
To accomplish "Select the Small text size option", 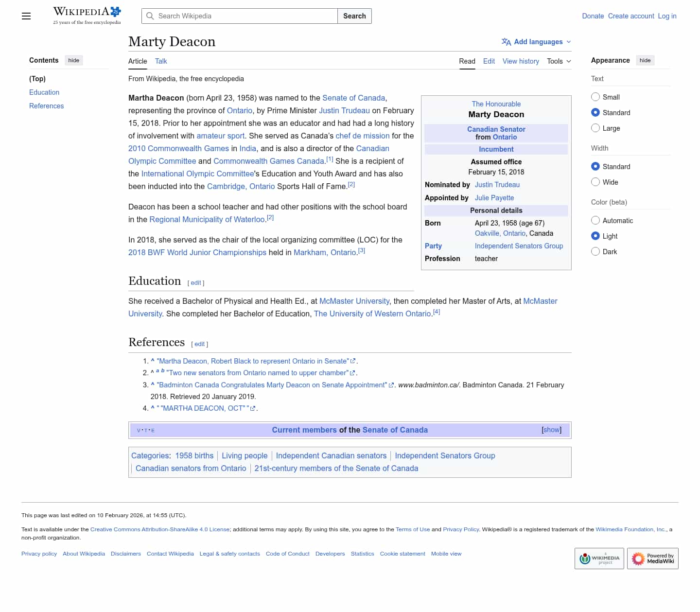I will 595,97.
